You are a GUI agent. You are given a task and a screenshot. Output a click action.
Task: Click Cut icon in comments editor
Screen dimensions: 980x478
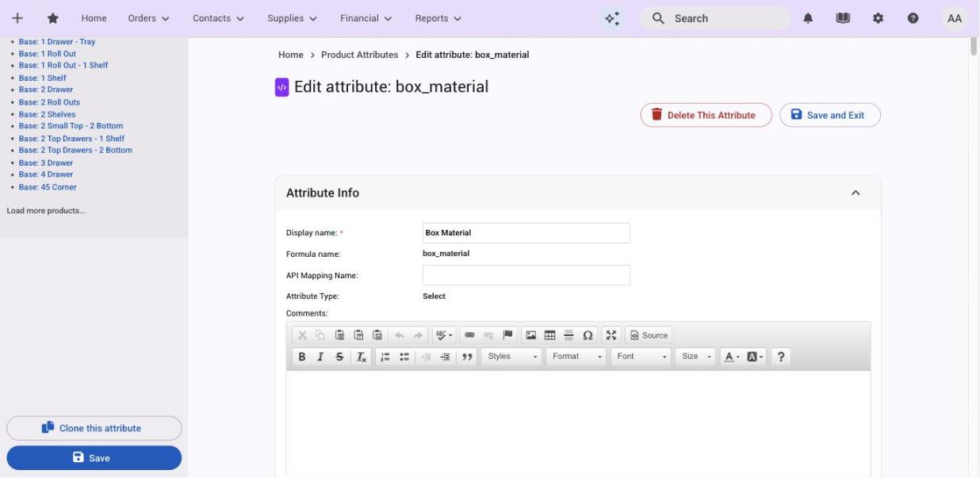coord(302,335)
